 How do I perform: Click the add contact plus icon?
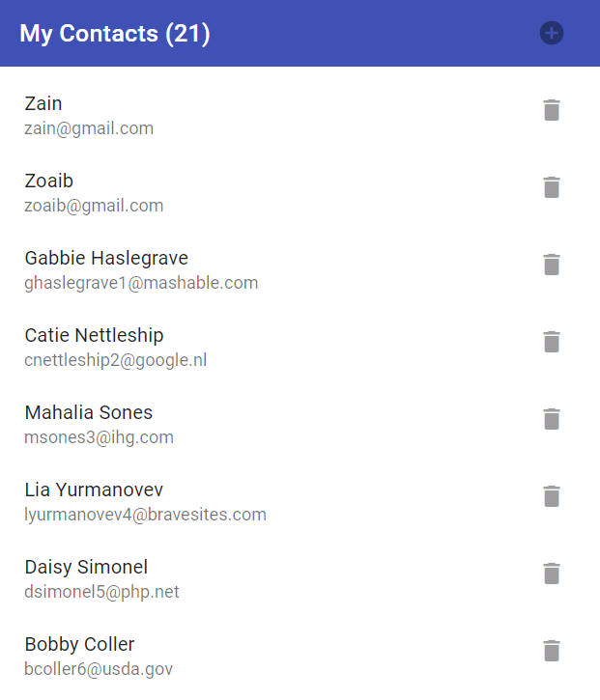coord(552,34)
